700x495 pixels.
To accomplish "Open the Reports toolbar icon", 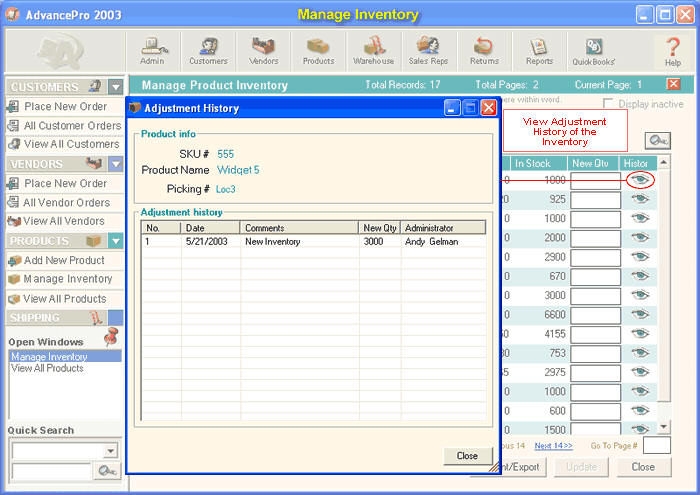I will [539, 51].
